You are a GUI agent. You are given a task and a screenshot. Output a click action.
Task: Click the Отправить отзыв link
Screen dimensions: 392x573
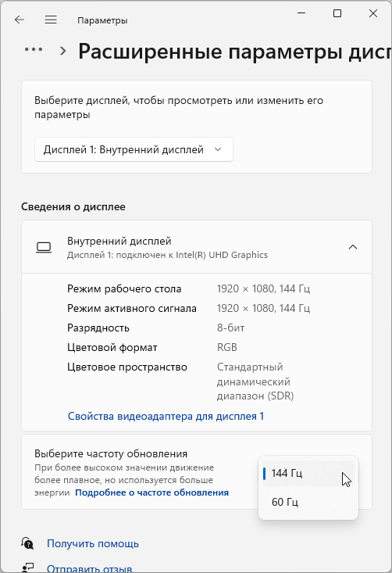[x=90, y=568]
